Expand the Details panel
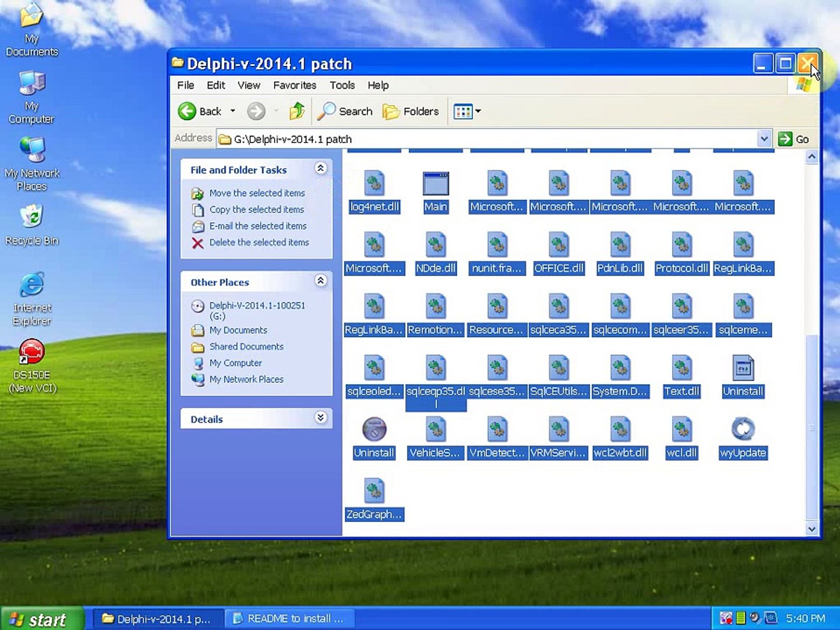 click(x=320, y=417)
